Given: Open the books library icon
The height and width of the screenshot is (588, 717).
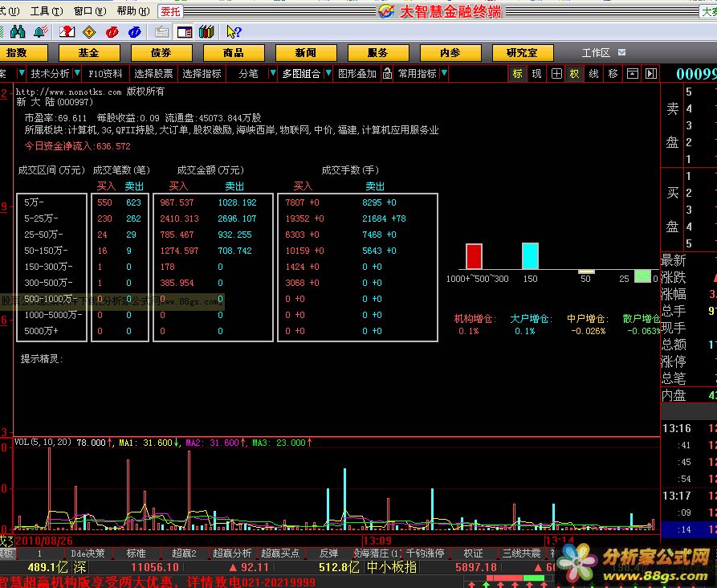Looking at the screenshot, I should (206, 31).
